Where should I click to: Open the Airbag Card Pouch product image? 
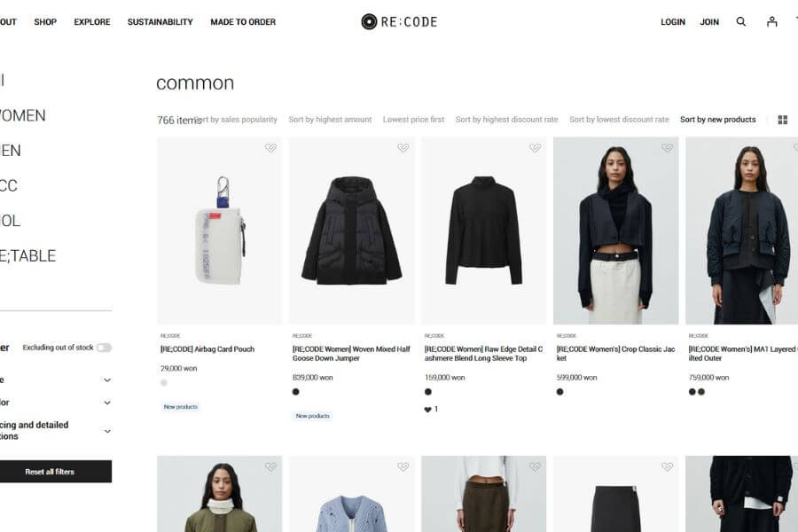click(x=219, y=231)
